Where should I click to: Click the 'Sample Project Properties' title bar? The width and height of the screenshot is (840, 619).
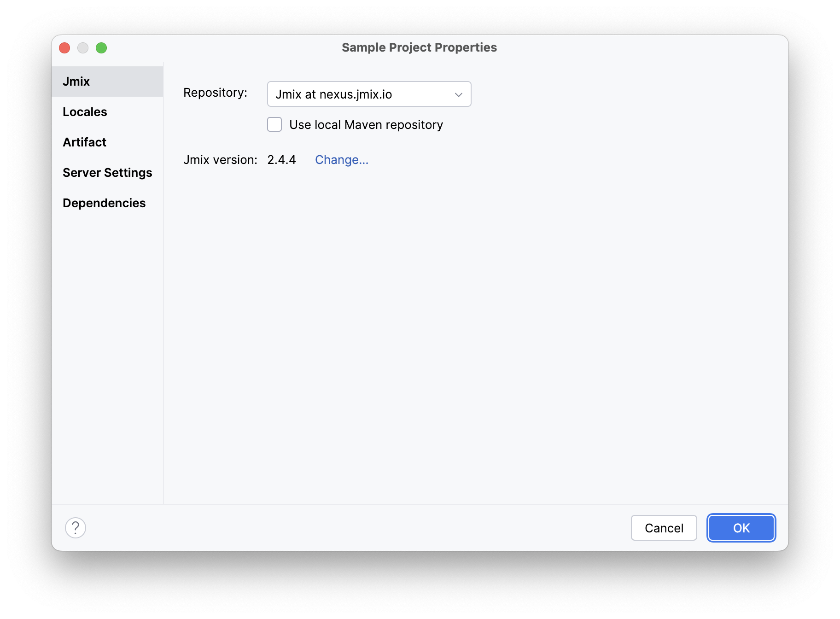pyautogui.click(x=419, y=47)
